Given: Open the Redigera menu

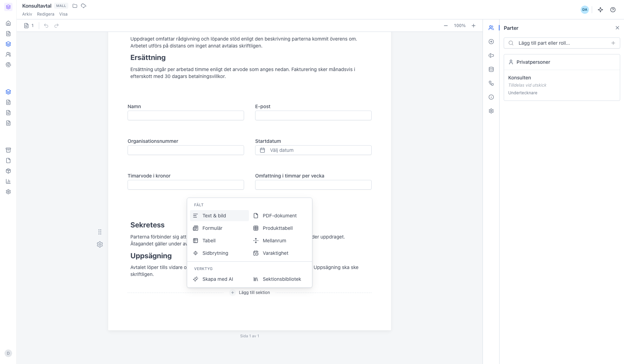Looking at the screenshot, I should click(x=46, y=14).
